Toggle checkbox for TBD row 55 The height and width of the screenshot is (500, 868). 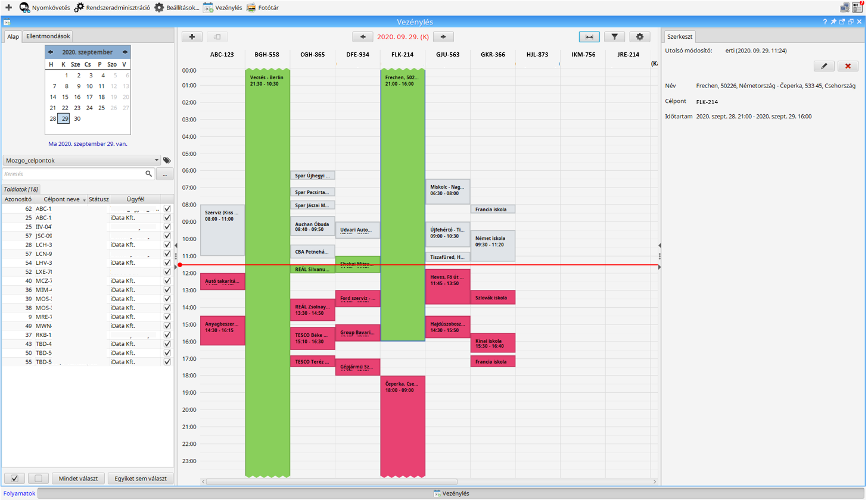[167, 362]
